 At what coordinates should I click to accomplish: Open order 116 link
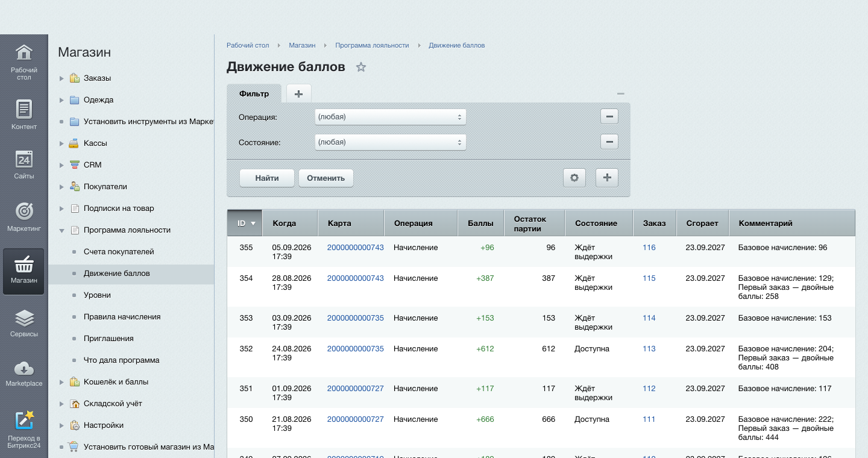[649, 248]
